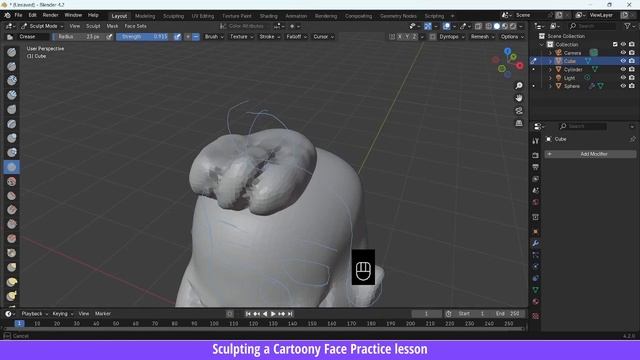Image resolution: width=640 pixels, height=360 pixels.
Task: Open the Mask menu
Action: pos(112,26)
